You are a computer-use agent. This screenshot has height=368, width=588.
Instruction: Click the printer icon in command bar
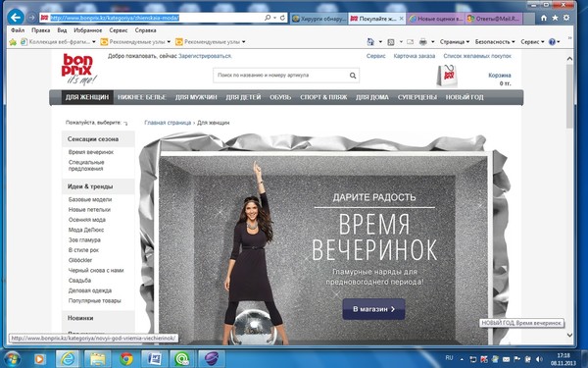point(423,42)
